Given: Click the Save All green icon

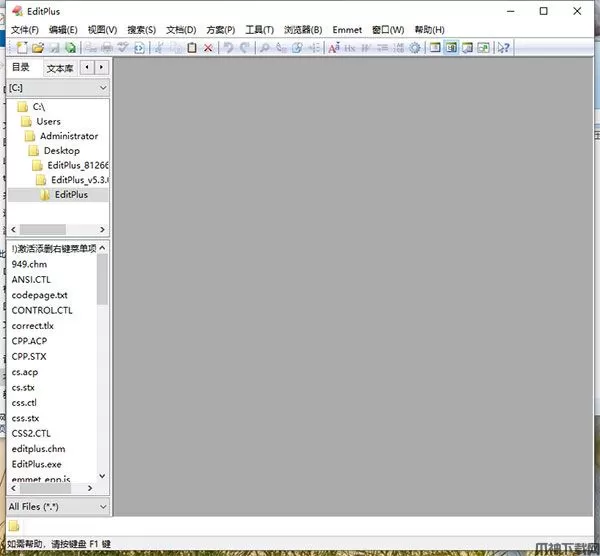Looking at the screenshot, I should point(70,48).
